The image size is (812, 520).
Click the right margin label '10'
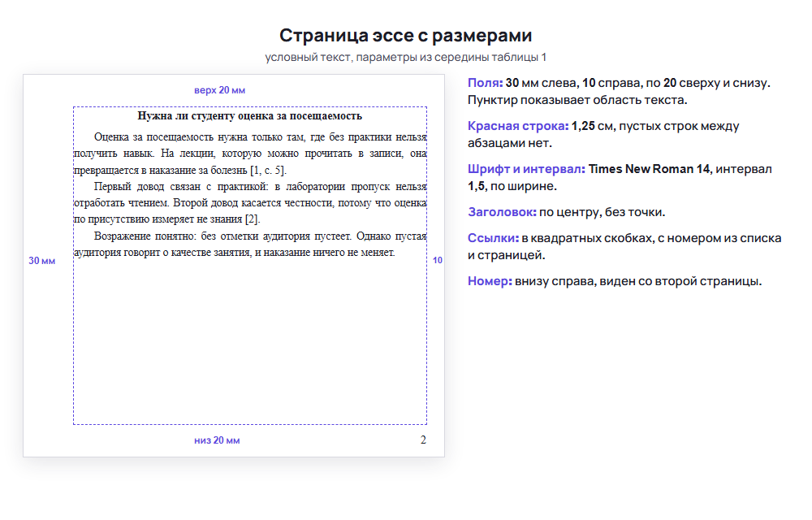click(x=438, y=260)
